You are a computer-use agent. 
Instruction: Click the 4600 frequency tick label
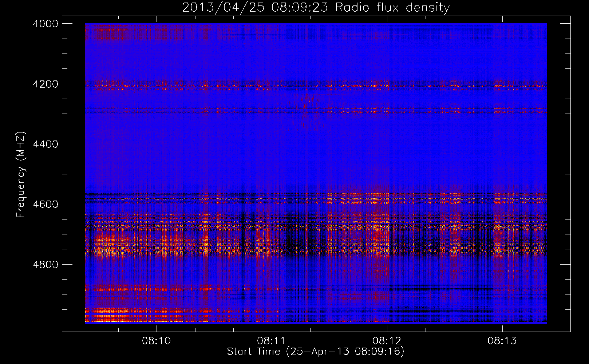tap(46, 204)
